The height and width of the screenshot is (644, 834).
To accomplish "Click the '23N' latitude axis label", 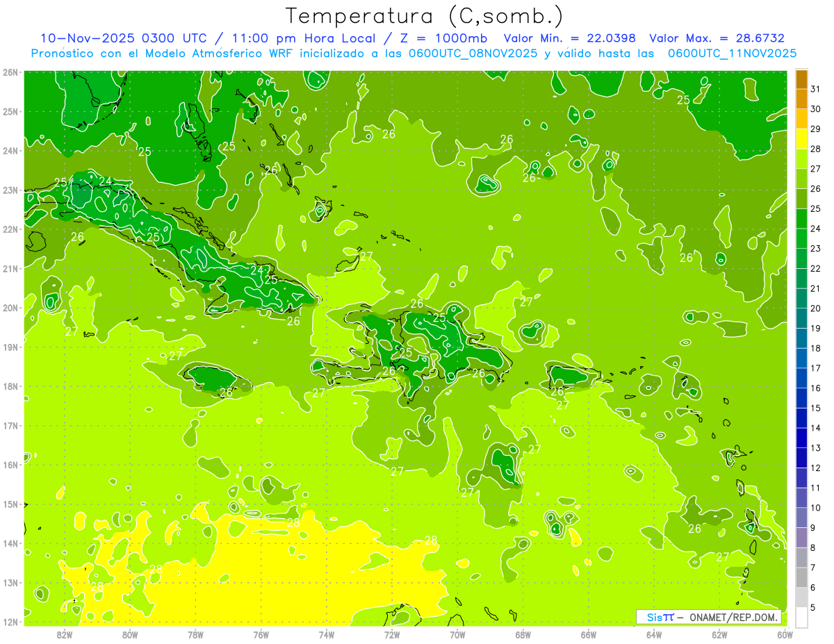I will click(10, 190).
